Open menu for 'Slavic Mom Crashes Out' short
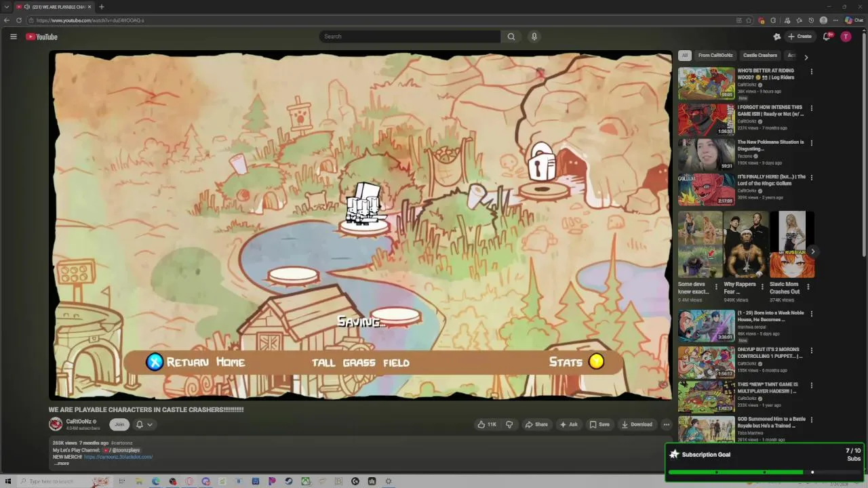 pyautogui.click(x=808, y=287)
